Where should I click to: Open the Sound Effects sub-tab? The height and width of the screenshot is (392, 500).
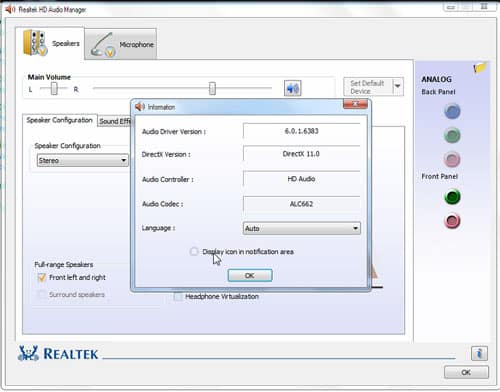115,121
